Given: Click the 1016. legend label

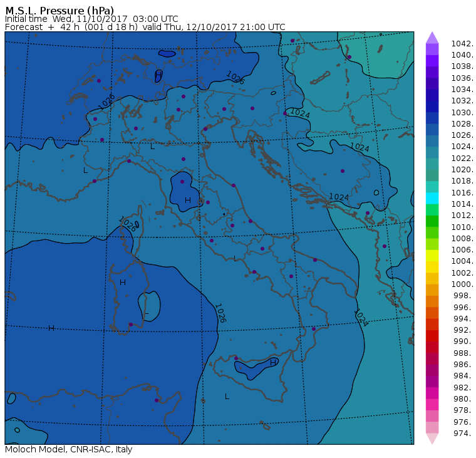Looking at the screenshot, I should (462, 192).
